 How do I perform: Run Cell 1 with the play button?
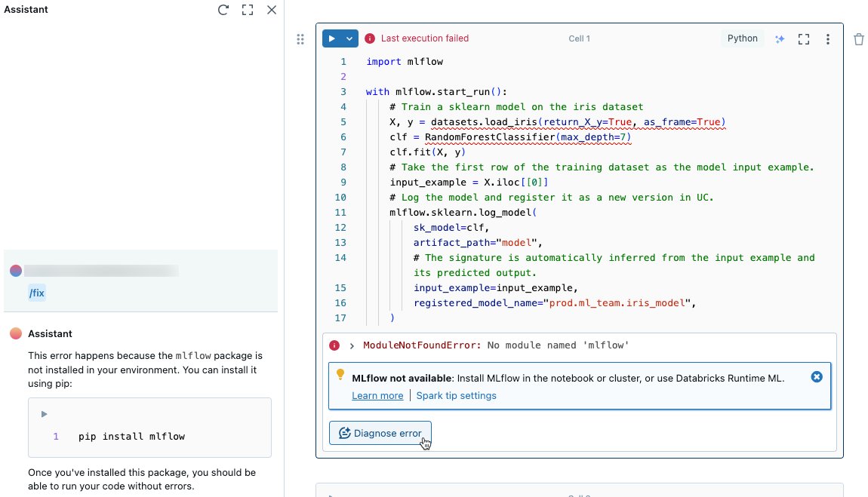(x=332, y=38)
